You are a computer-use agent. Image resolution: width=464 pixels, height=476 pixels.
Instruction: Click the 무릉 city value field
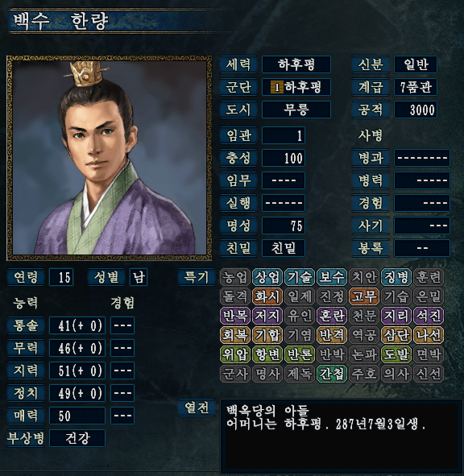point(296,110)
